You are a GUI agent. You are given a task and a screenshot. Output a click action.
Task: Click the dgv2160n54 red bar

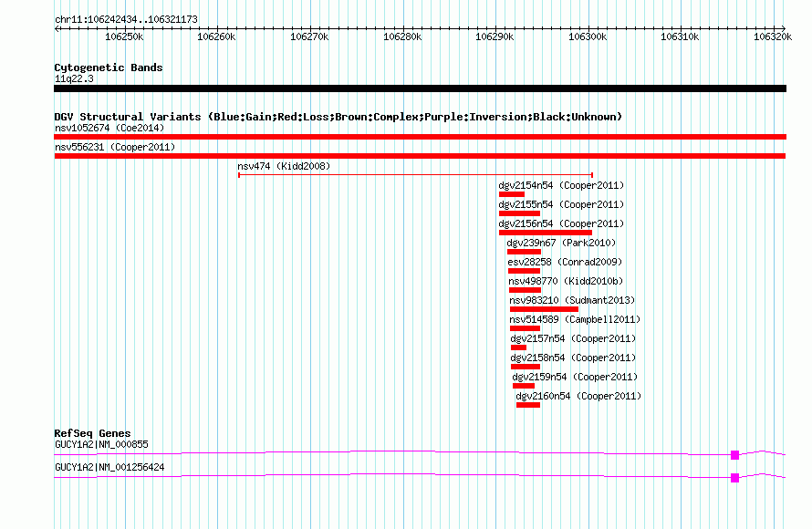(528, 405)
